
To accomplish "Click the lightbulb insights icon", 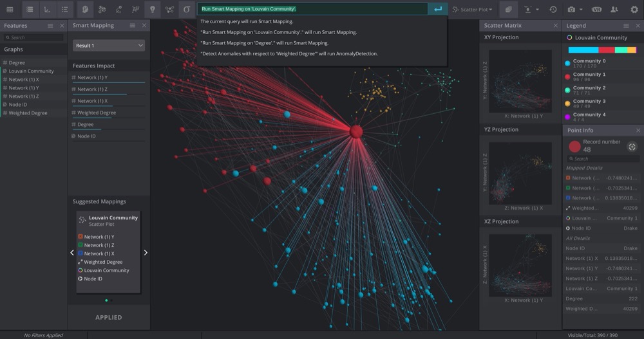I will 153,10.
